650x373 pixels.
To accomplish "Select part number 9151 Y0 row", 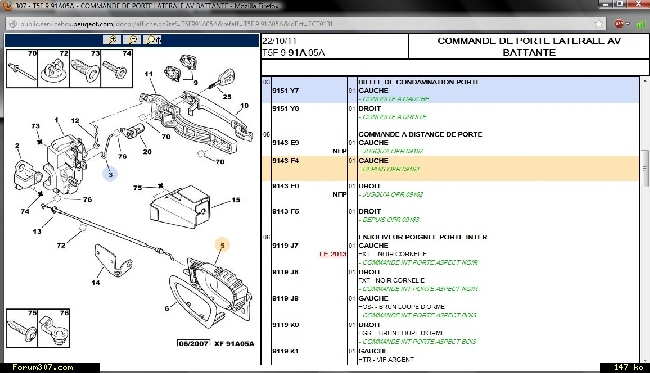I will [x=450, y=113].
